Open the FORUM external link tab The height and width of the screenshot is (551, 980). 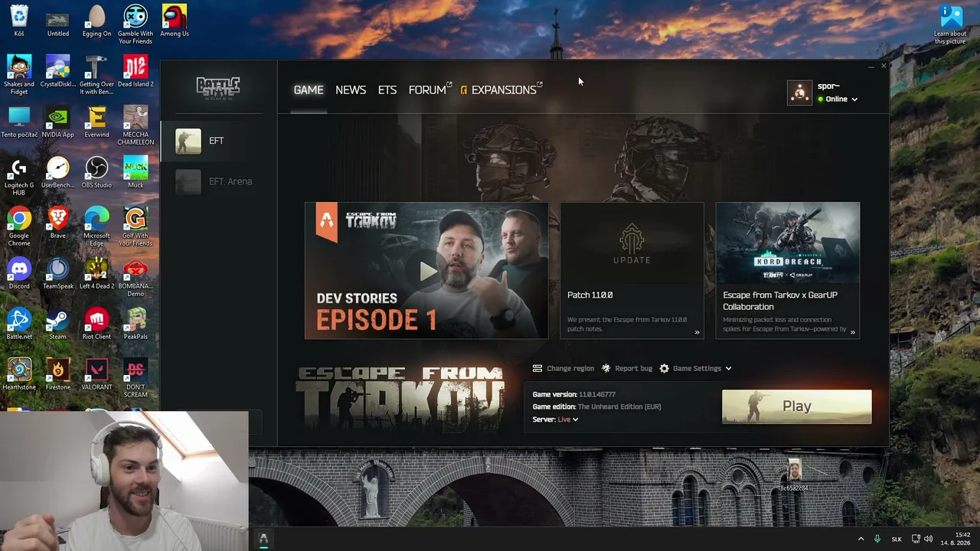(430, 90)
